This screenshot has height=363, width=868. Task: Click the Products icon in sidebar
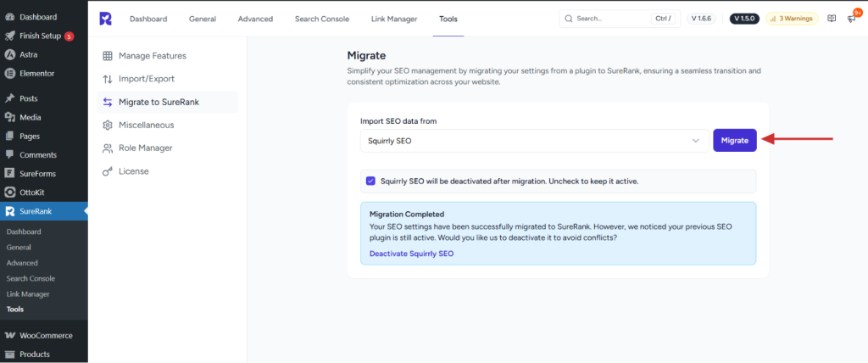pos(9,355)
